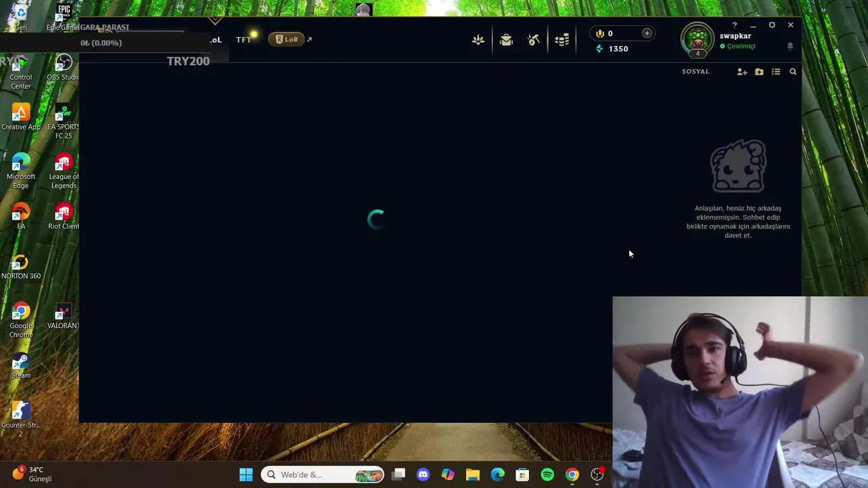Open OBS Studio desktop shortcut
Viewport: 868px width, 488px height.
point(63,68)
